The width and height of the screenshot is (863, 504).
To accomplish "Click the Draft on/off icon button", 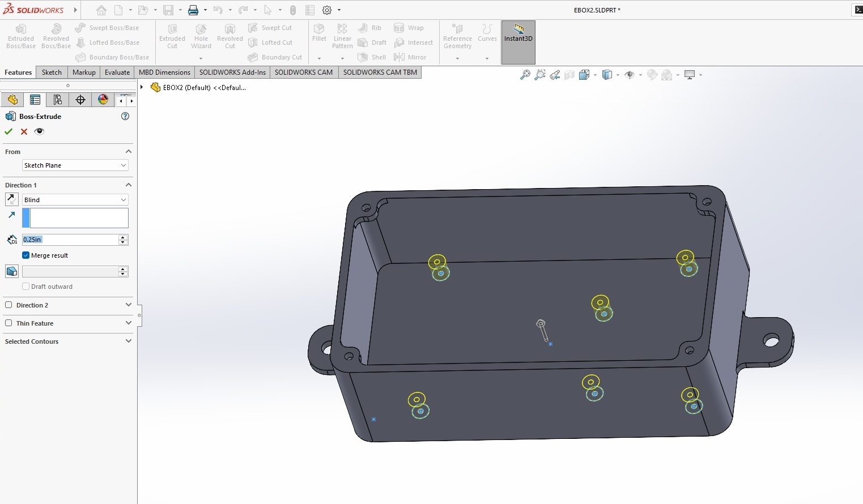I will coord(11,271).
